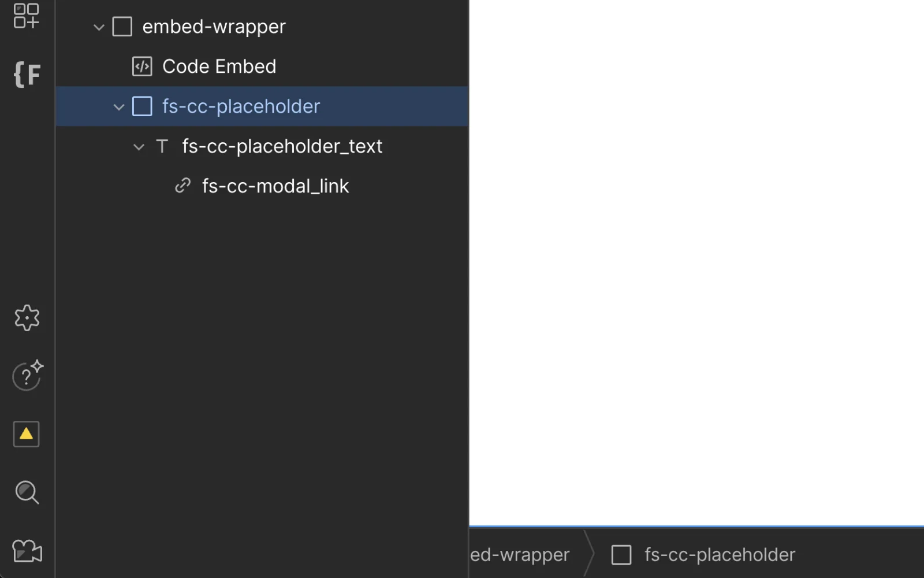Click the link icon beside fs-cc-modal_link
This screenshot has height=578, width=924.
click(x=182, y=186)
